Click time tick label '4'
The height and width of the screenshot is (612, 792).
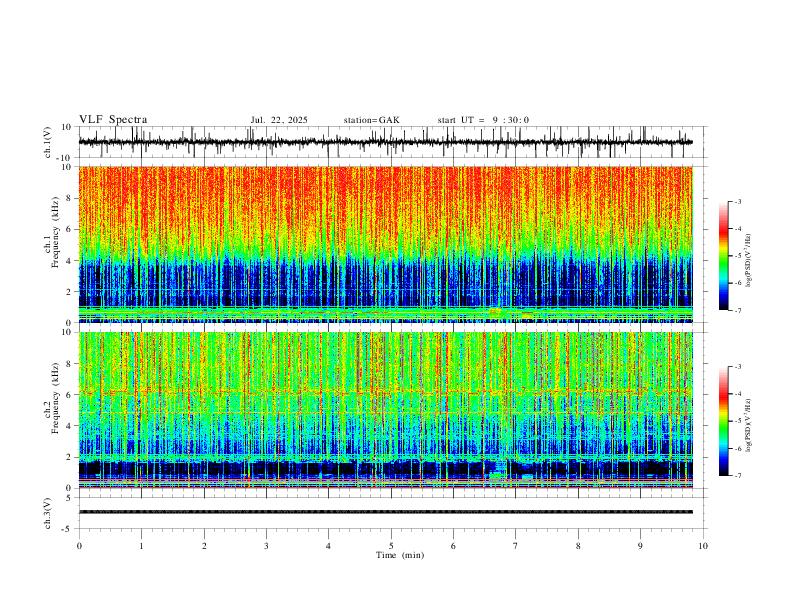click(328, 546)
